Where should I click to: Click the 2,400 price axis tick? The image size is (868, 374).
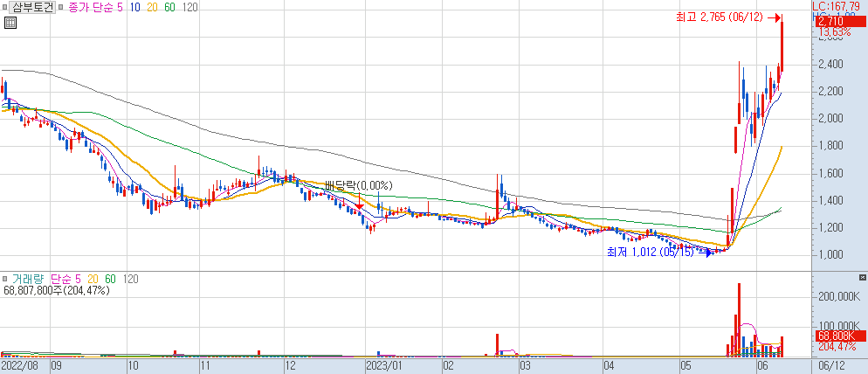(x=831, y=65)
